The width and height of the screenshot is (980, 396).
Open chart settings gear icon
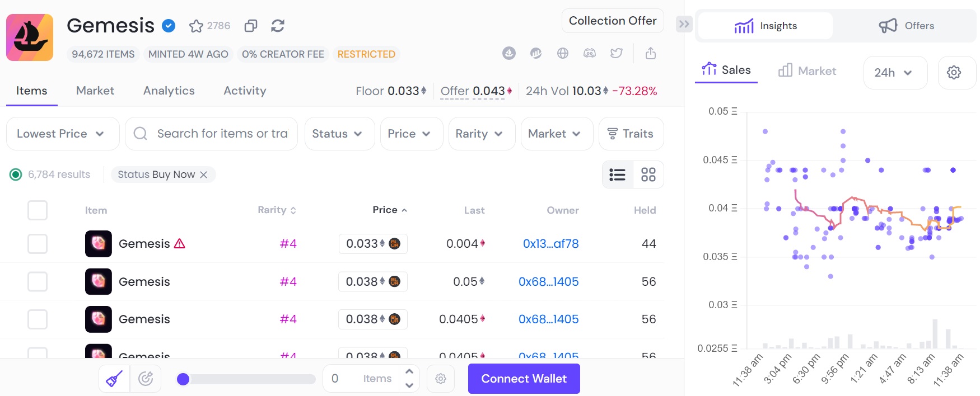tap(954, 72)
